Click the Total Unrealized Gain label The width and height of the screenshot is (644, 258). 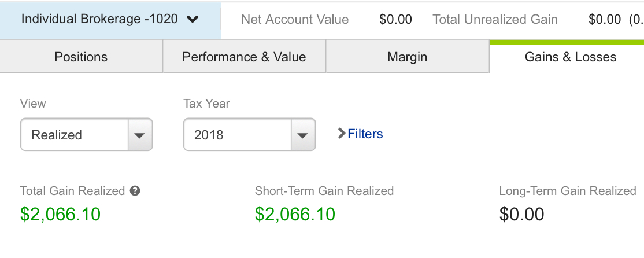pyautogui.click(x=495, y=19)
